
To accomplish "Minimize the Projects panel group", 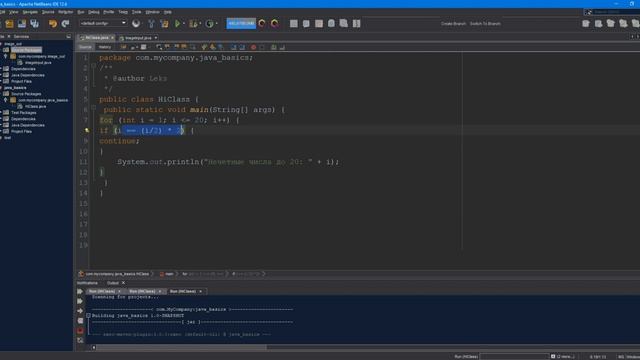I will point(69,36).
